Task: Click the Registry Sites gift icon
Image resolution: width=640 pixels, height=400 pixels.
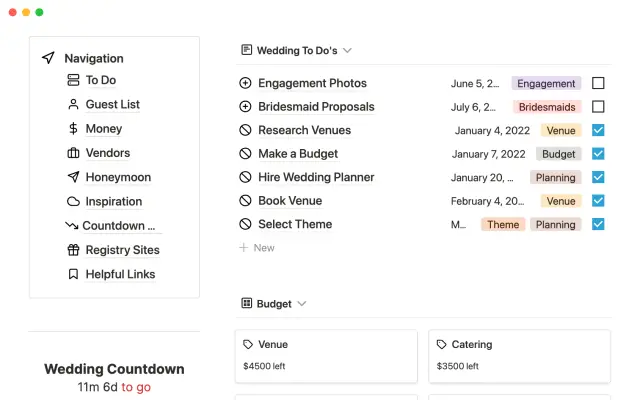Action: (73, 249)
